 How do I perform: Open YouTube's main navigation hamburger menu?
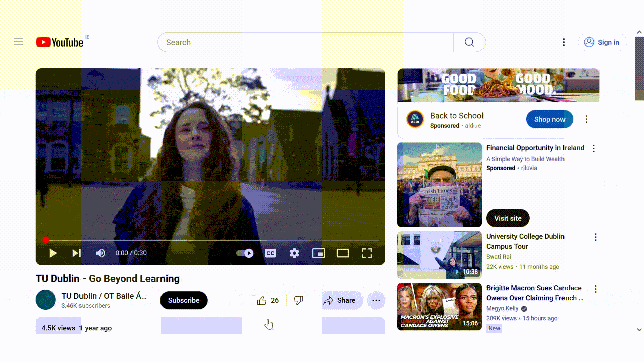(x=18, y=42)
